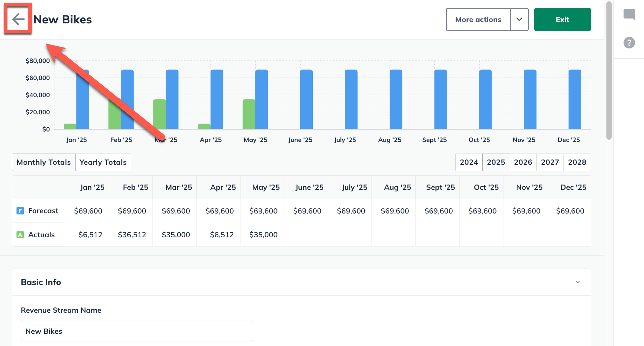Click the blue Forecast F icon

pyautogui.click(x=20, y=211)
